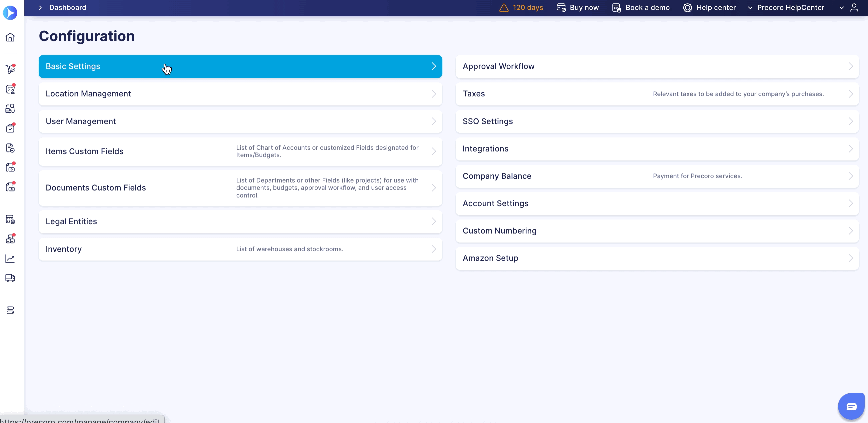
Task: Open the configuration toggles icon in sidebar
Action: (x=10, y=310)
